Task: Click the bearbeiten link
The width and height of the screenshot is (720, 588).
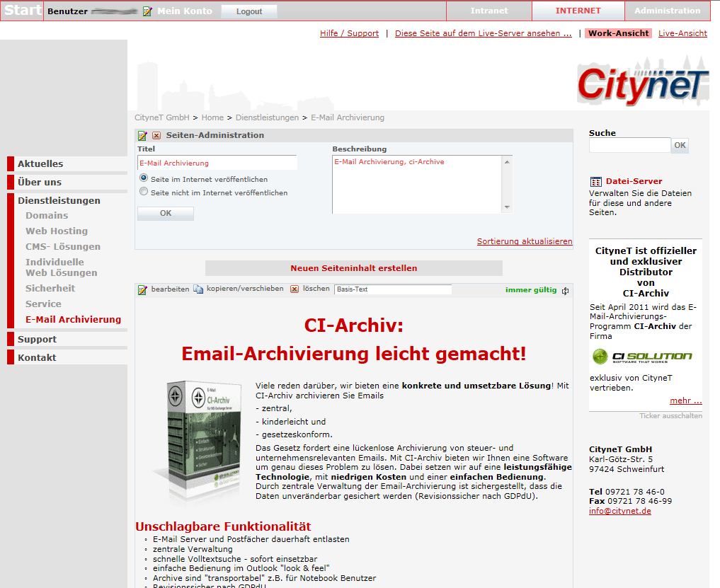Action: [x=170, y=289]
